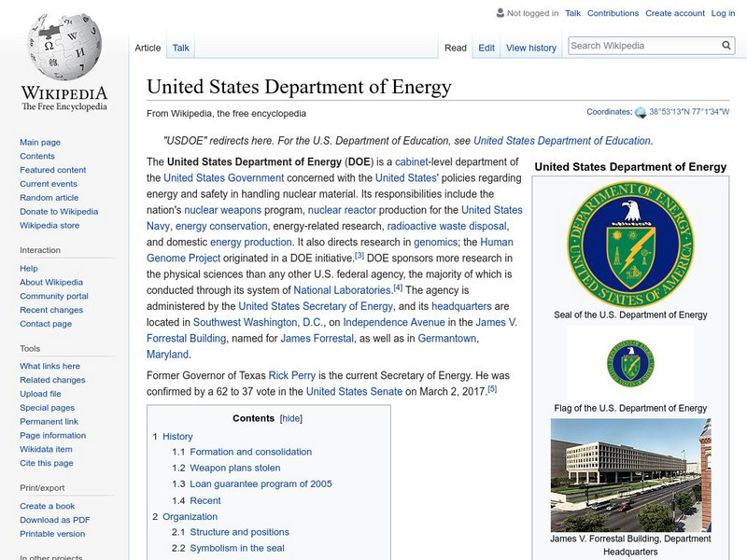Hide the Contents table via hide toggle
The height and width of the screenshot is (560, 747).
coord(291,418)
